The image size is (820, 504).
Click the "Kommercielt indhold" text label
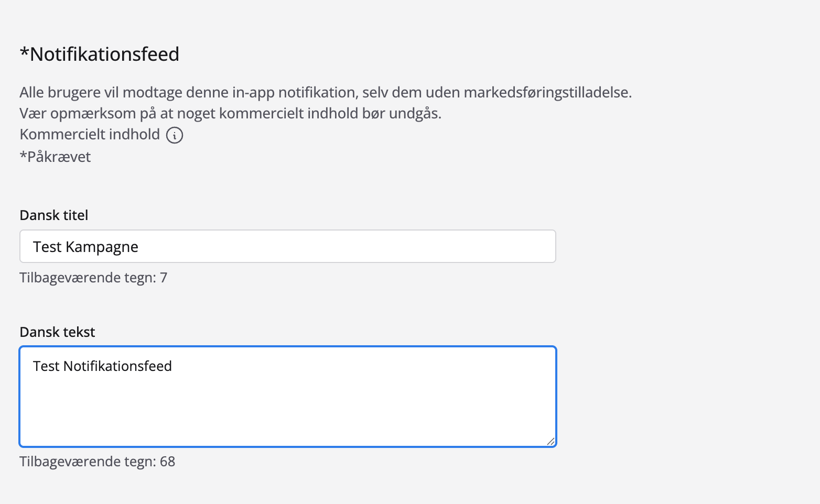pyautogui.click(x=90, y=135)
